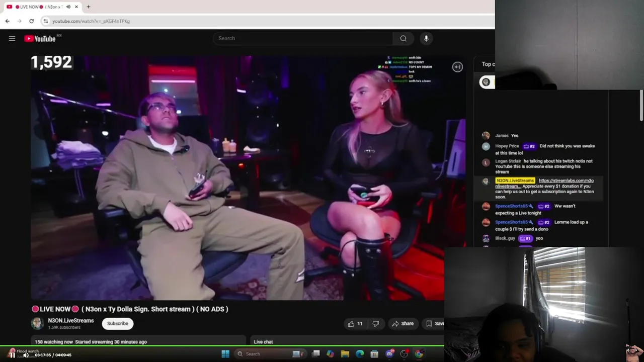Open site info icon in the address bar
Viewport: 644px width, 362px height.
tap(46, 21)
